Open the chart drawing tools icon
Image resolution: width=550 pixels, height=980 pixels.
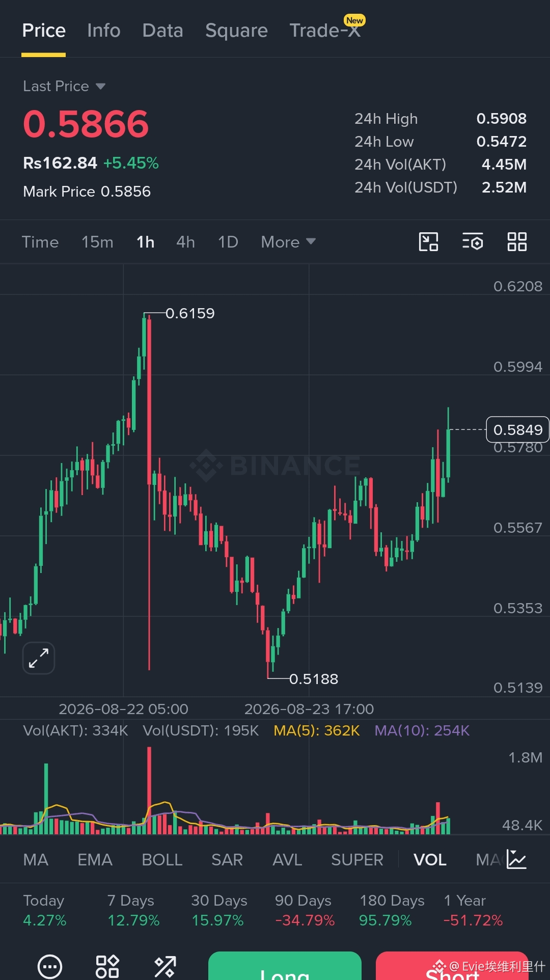(428, 242)
